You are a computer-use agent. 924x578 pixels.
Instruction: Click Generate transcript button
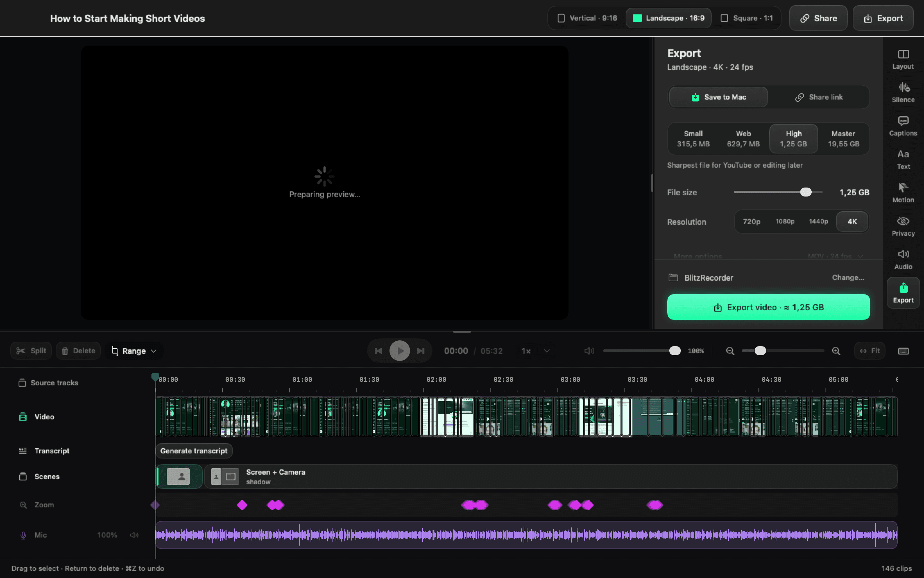194,451
